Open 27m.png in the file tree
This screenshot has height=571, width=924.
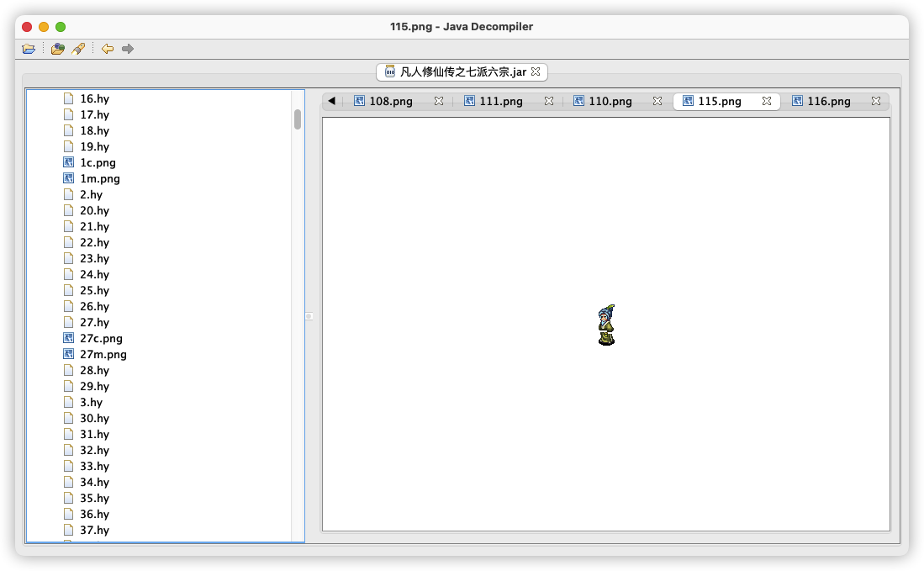(103, 354)
